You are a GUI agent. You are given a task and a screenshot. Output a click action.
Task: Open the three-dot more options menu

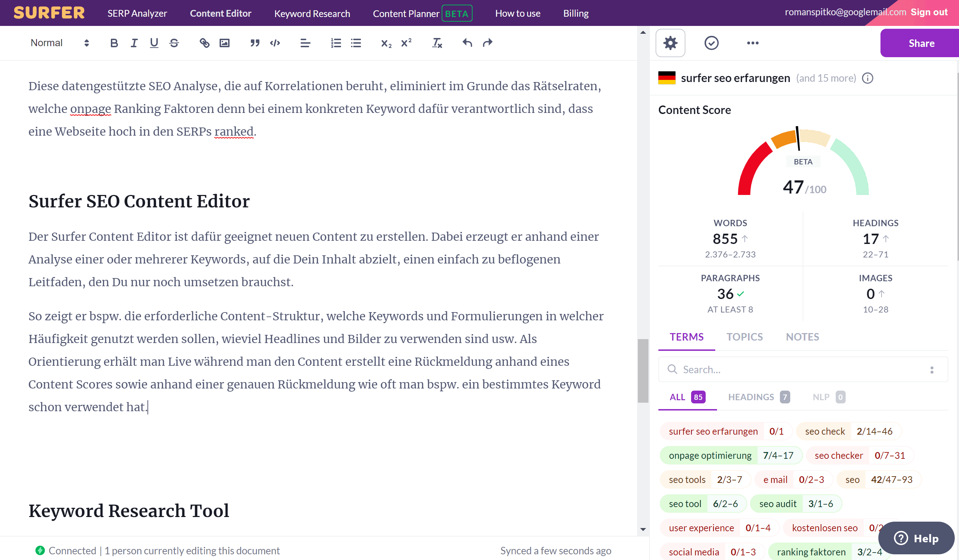[752, 43]
